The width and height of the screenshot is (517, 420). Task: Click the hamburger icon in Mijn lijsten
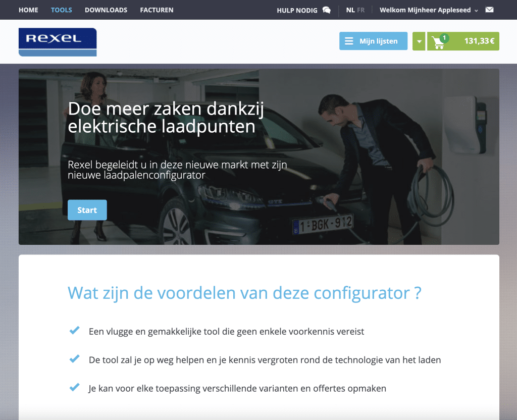tap(349, 41)
